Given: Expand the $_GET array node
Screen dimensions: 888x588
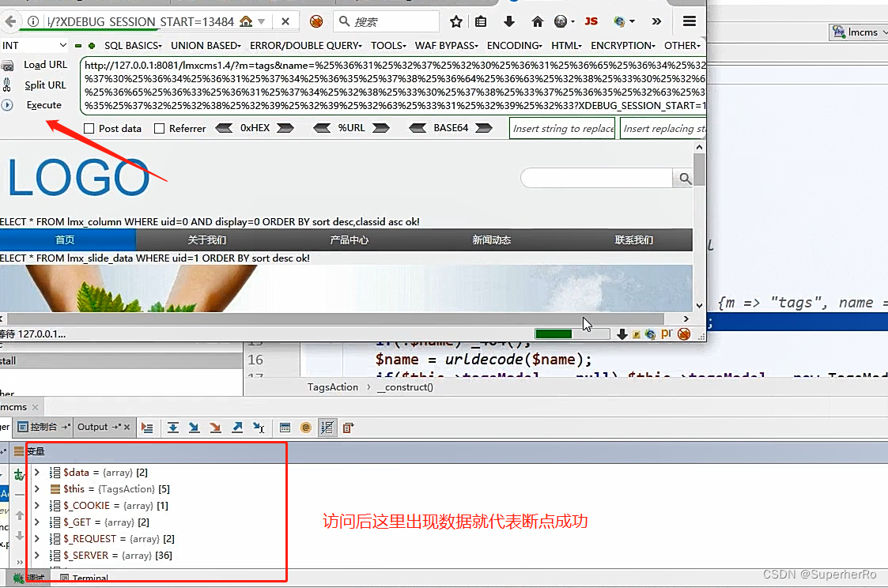Looking at the screenshot, I should 37,522.
